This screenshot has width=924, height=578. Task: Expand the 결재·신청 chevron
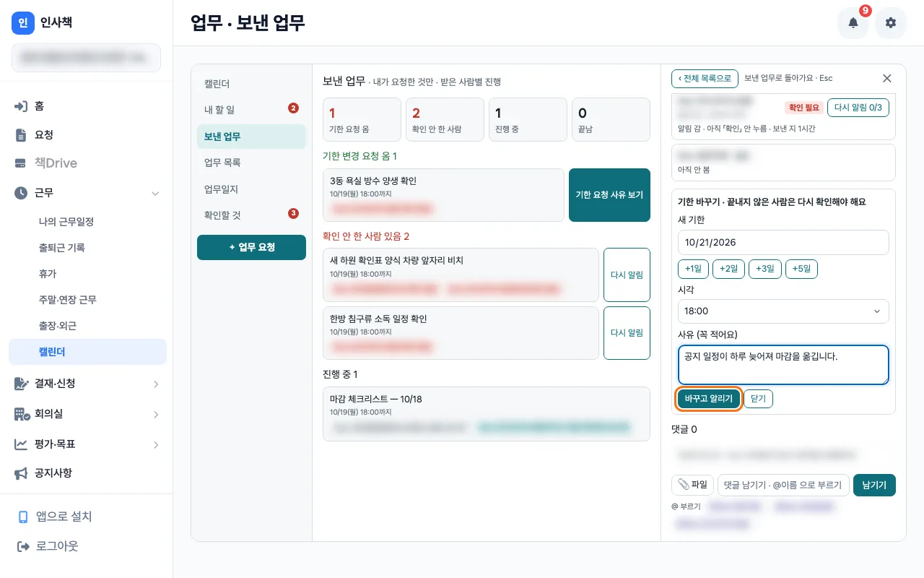click(x=155, y=384)
